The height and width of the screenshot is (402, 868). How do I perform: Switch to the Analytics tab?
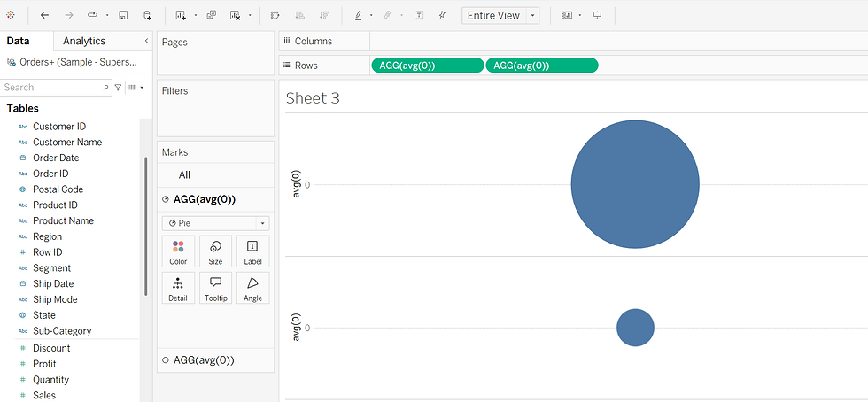click(x=84, y=41)
